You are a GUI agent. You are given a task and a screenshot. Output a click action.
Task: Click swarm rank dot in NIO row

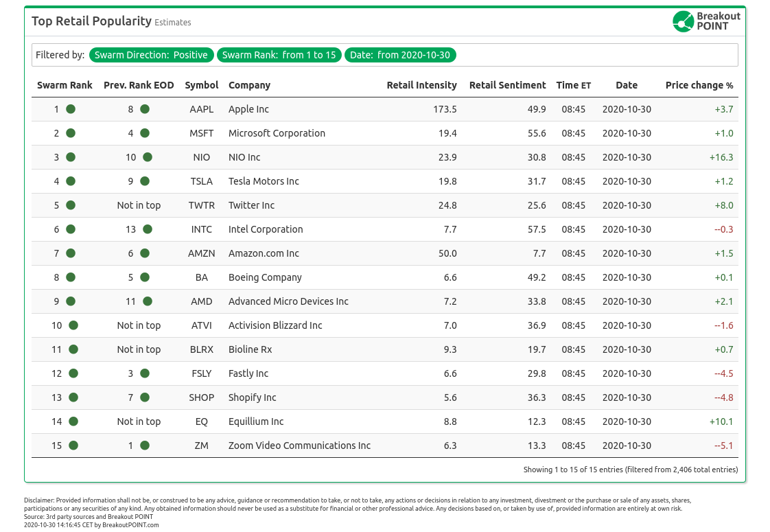point(71,157)
